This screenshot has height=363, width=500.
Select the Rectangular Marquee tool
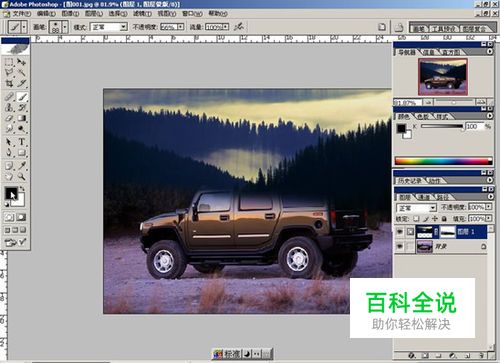point(9,62)
